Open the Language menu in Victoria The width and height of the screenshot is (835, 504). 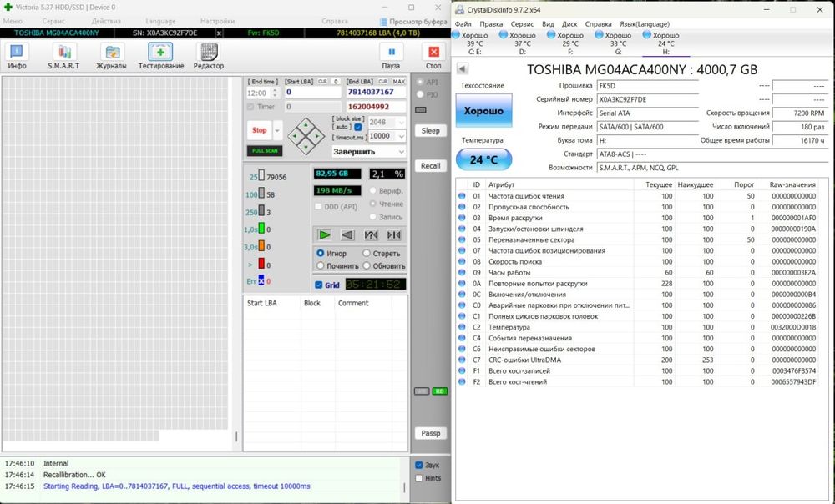coord(160,22)
